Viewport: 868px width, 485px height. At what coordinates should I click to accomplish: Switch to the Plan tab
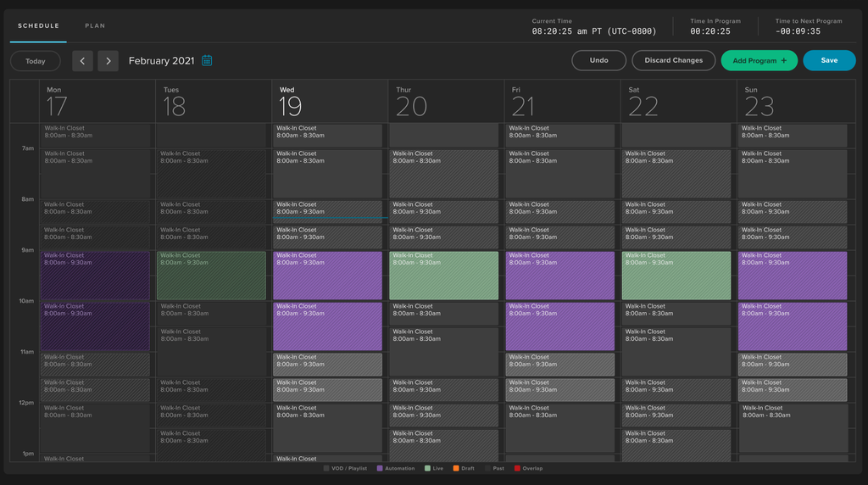(95, 26)
